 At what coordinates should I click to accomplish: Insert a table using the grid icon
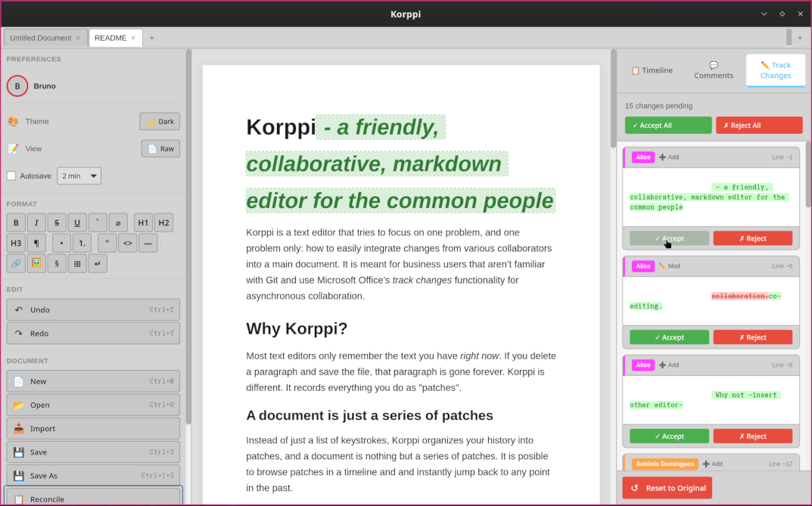pos(77,263)
